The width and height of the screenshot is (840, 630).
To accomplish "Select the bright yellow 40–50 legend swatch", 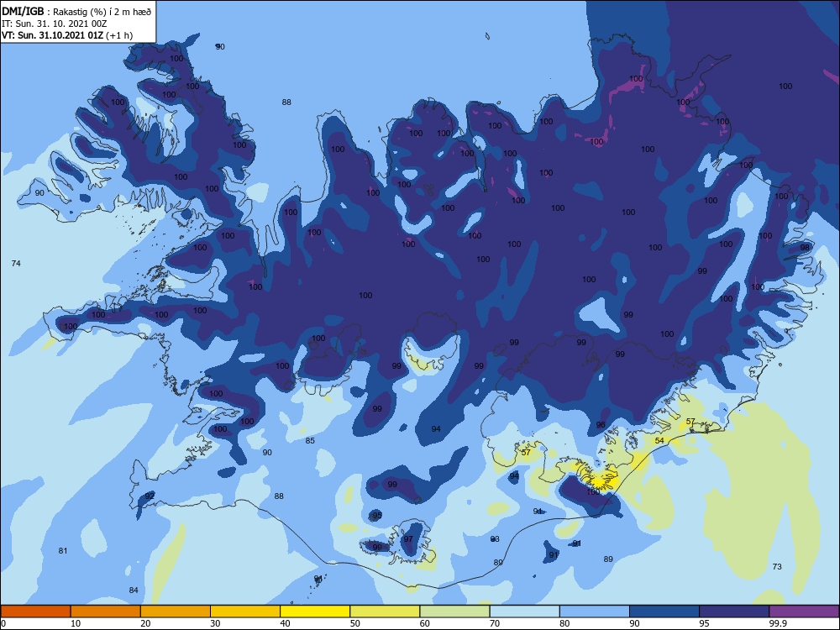I will click(315, 612).
